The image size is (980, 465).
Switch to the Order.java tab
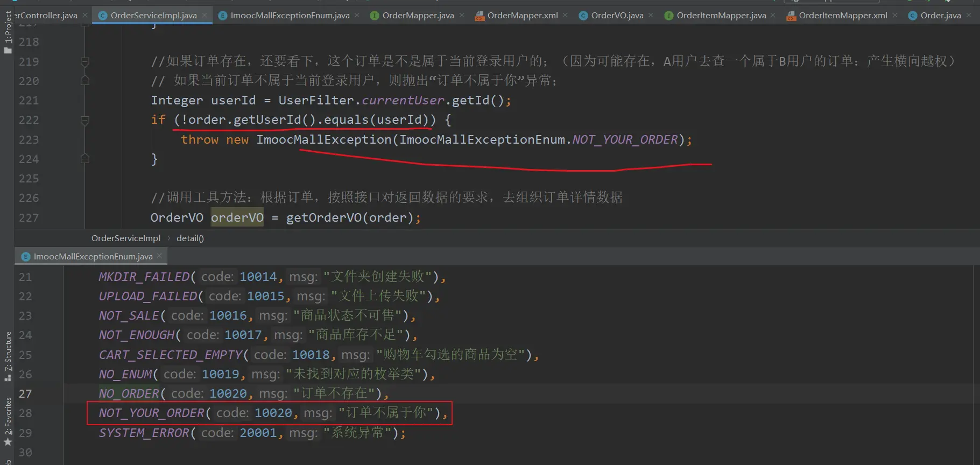pyautogui.click(x=940, y=15)
